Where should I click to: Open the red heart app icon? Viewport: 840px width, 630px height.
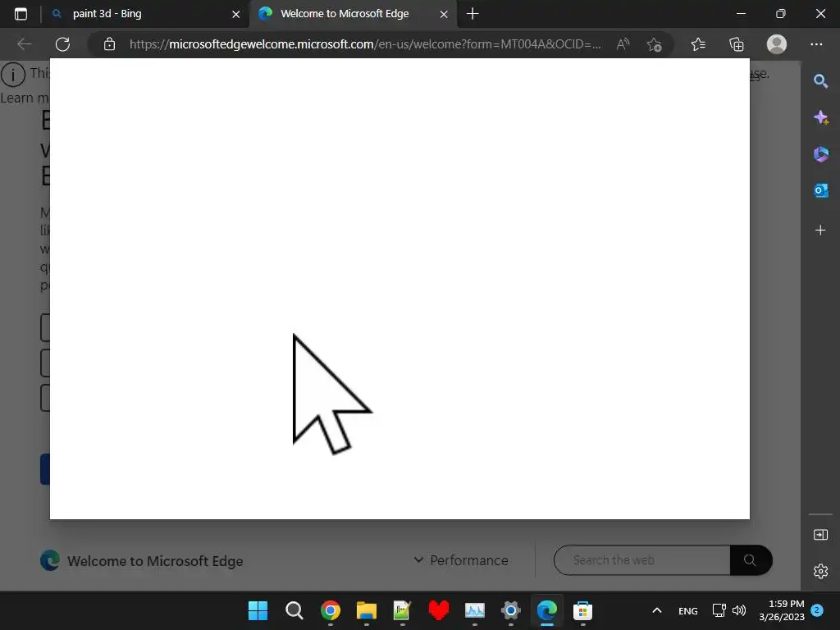coord(439,610)
